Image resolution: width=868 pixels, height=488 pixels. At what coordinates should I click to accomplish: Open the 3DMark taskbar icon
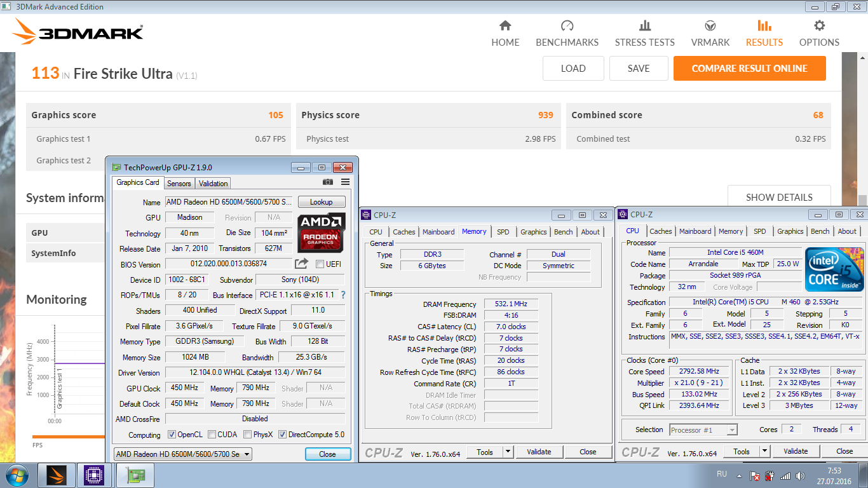click(57, 475)
